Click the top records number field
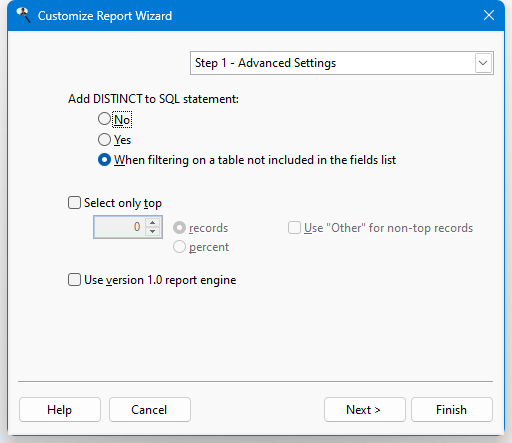This screenshot has width=512, height=443. (x=120, y=227)
